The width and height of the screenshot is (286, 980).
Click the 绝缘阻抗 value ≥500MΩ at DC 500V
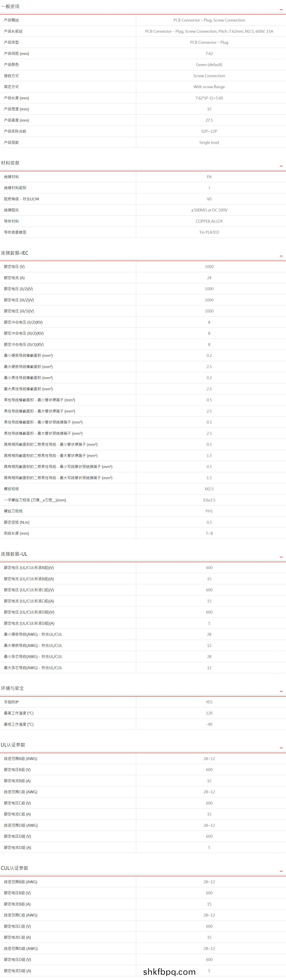[x=209, y=210]
